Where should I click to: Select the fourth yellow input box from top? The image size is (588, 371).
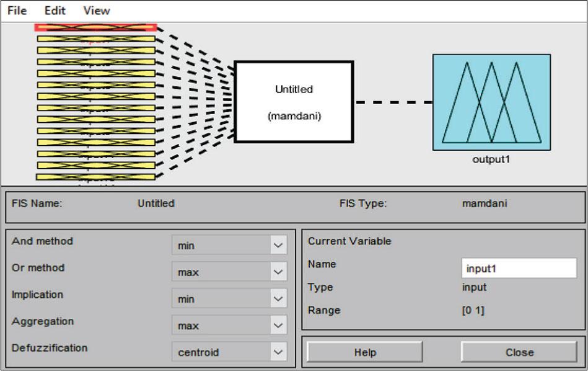click(x=95, y=61)
